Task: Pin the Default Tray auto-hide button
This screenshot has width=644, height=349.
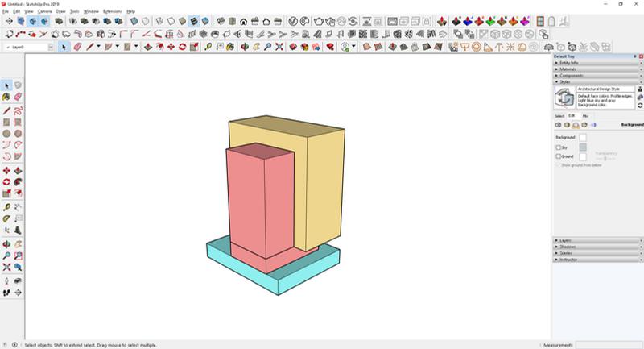Action: [x=635, y=56]
